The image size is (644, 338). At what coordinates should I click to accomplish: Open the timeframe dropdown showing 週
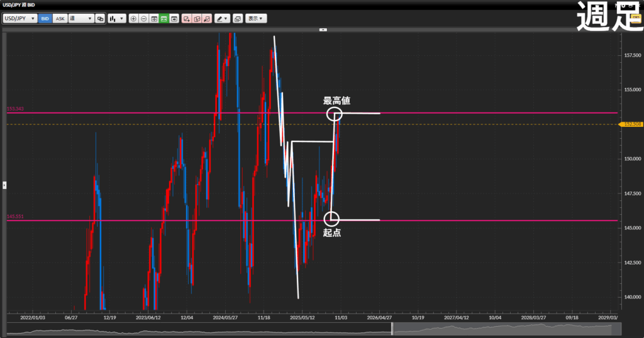coord(80,19)
